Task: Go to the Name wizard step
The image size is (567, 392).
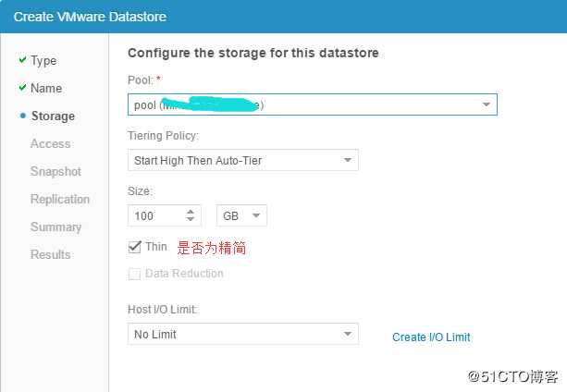Action: coord(46,88)
